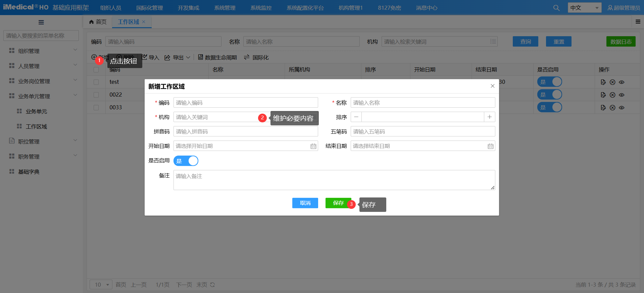Click the 取消 button in dialog
Viewport: 644px width, 293px height.
coord(305,203)
